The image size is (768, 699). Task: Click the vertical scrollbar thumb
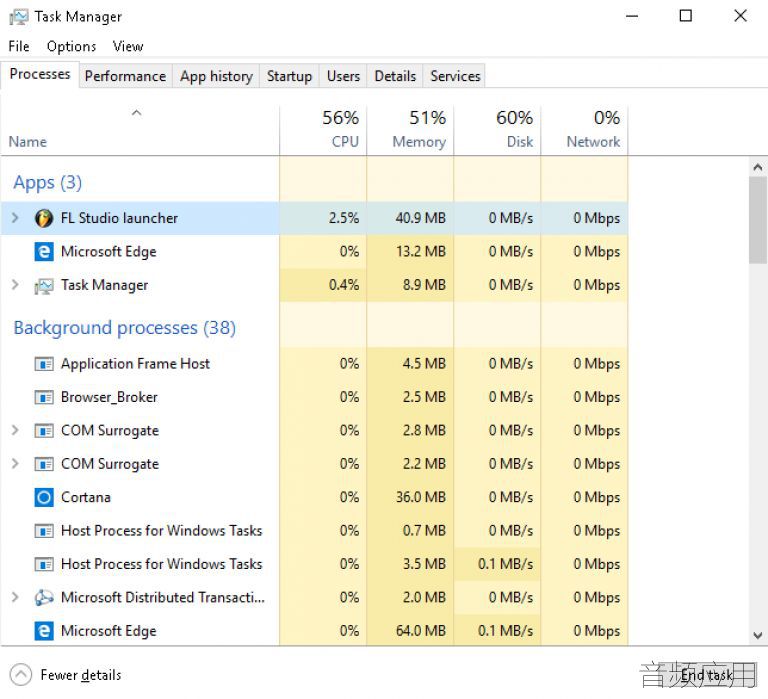tap(758, 220)
